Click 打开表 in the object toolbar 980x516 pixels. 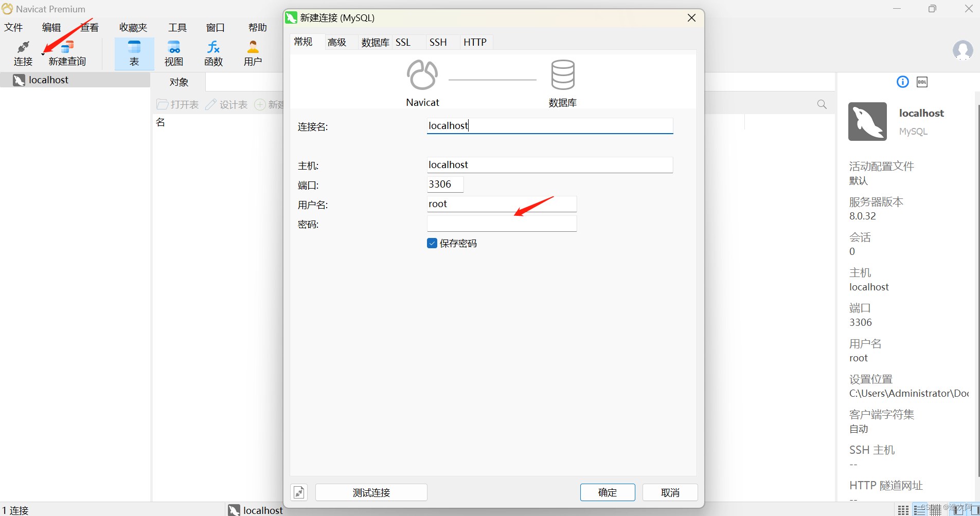click(x=178, y=104)
